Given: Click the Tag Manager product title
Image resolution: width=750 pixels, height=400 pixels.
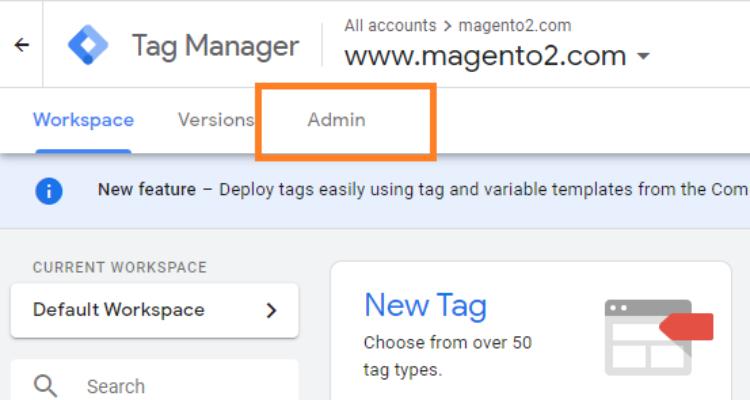Looking at the screenshot, I should point(215,46).
